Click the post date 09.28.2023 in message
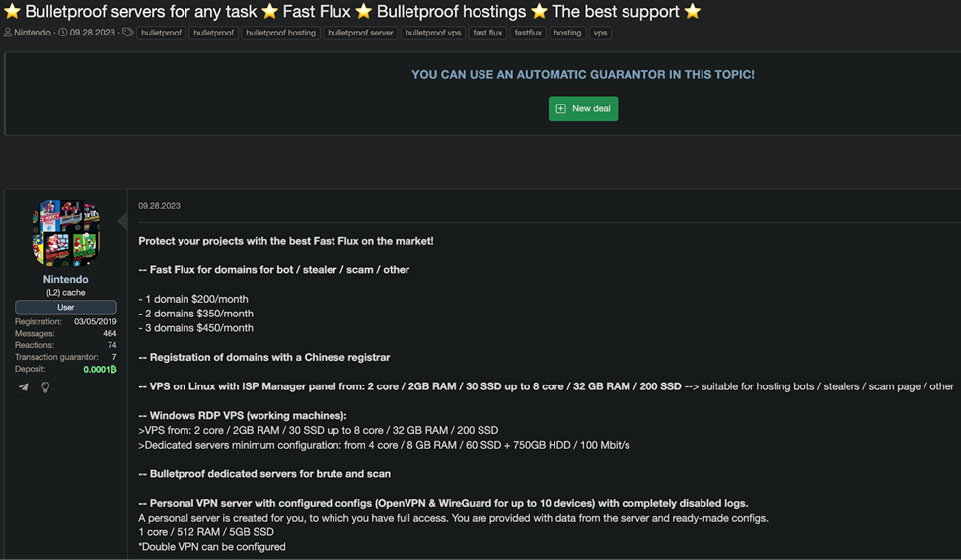The image size is (961, 560). click(x=160, y=206)
